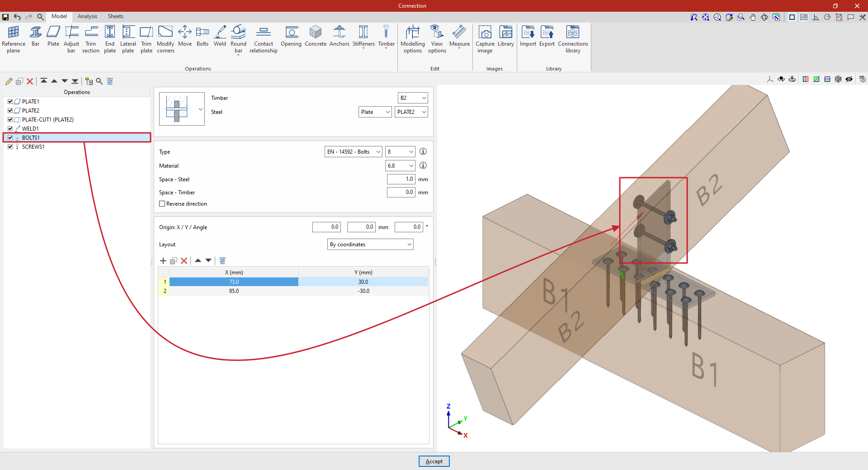
Task: Toggle the SCREWS1 operation checkbox
Action: tap(10, 147)
